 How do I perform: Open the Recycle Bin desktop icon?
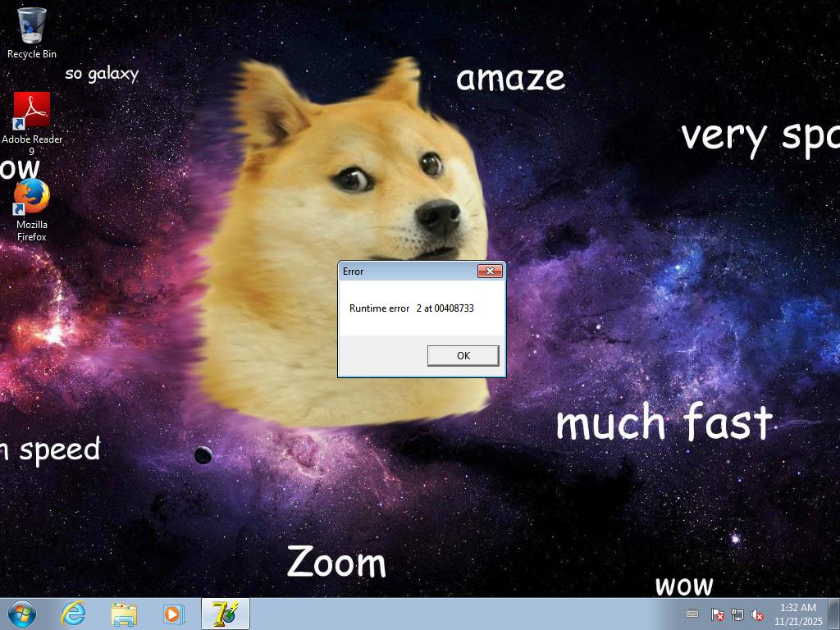click(32, 26)
